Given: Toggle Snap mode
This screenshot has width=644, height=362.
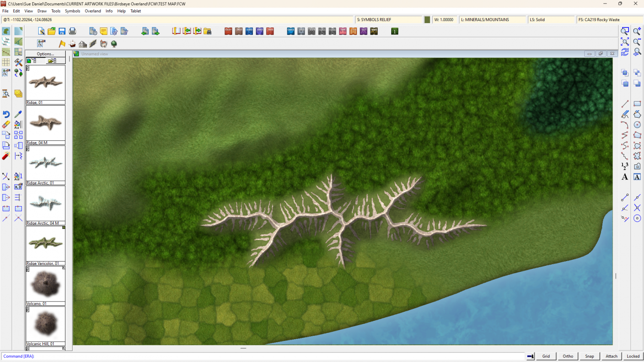Looking at the screenshot, I should point(589,356).
